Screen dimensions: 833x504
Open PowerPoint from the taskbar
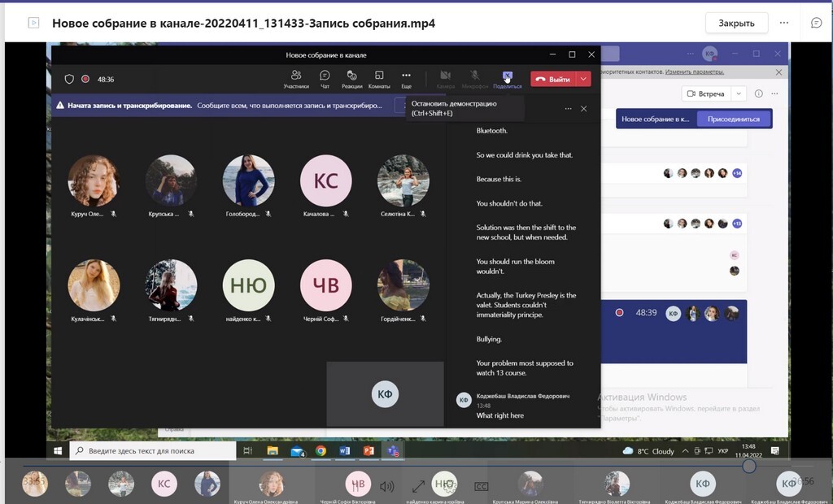369,450
